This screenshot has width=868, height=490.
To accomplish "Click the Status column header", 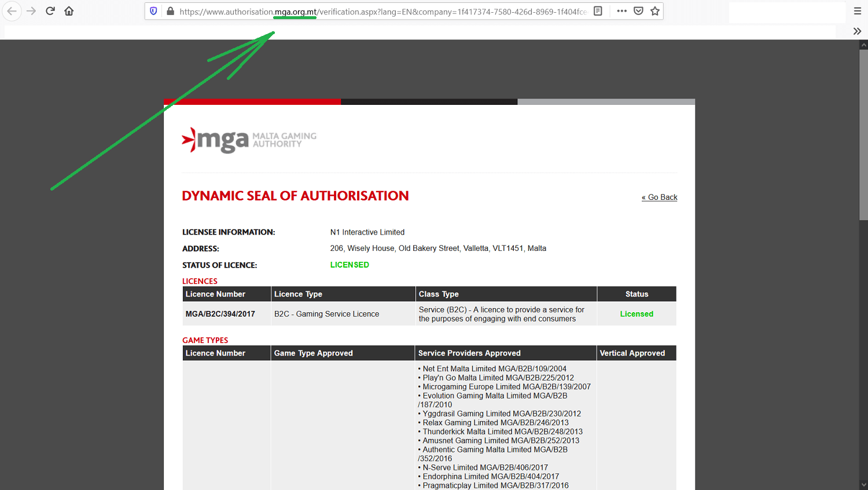I will (637, 294).
